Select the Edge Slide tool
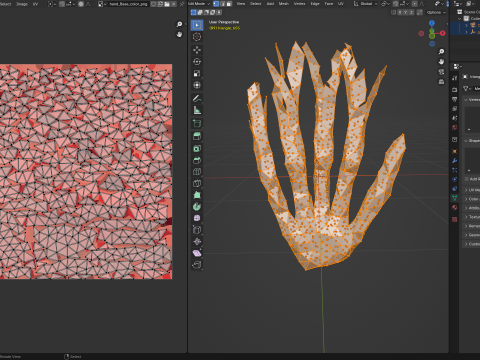Screen dimensions: 480x360 [197, 230]
